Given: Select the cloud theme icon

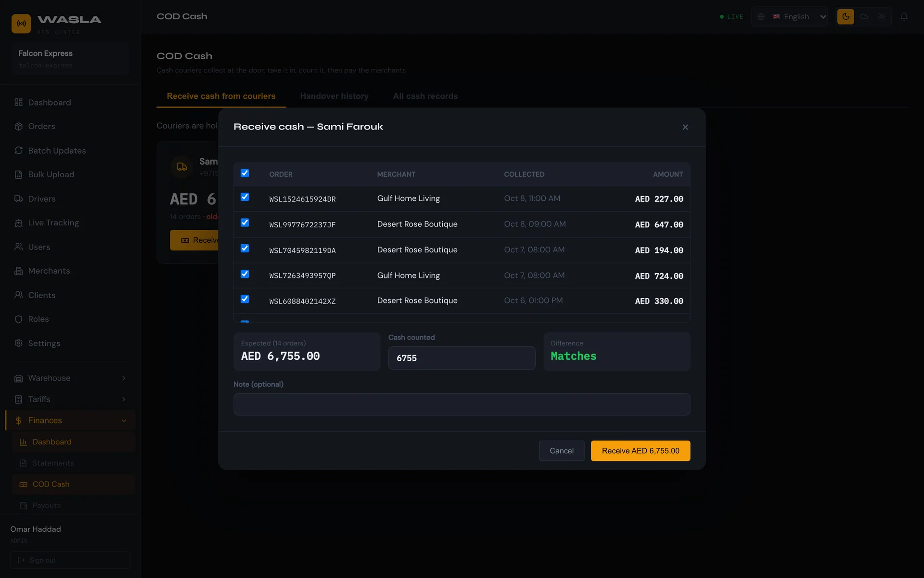Looking at the screenshot, I should pos(864,16).
